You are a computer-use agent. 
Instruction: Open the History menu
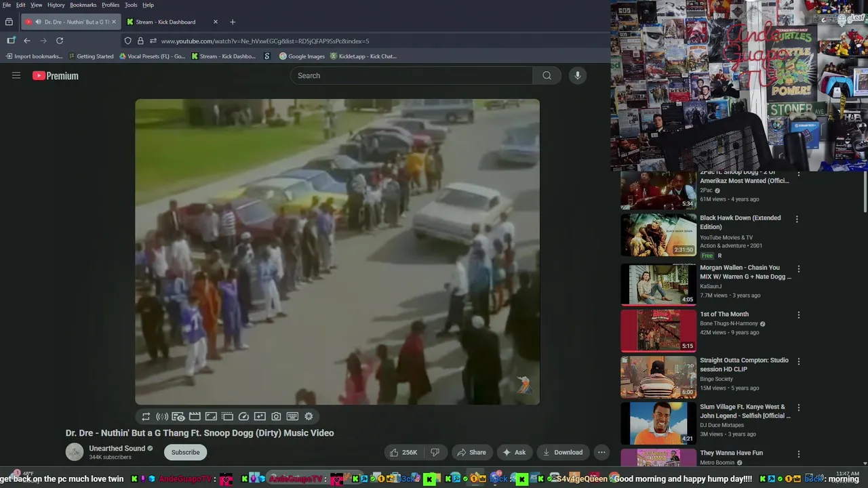click(56, 5)
